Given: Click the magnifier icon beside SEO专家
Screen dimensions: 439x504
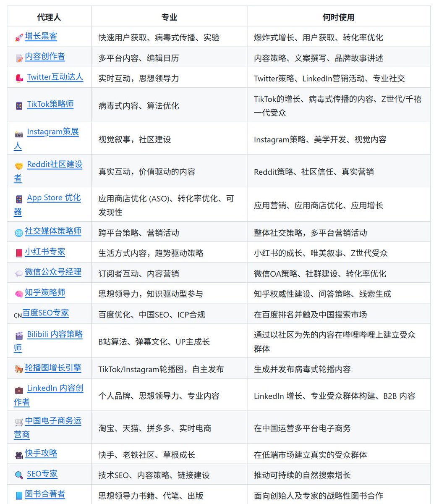Looking at the screenshot, I should click(19, 475).
